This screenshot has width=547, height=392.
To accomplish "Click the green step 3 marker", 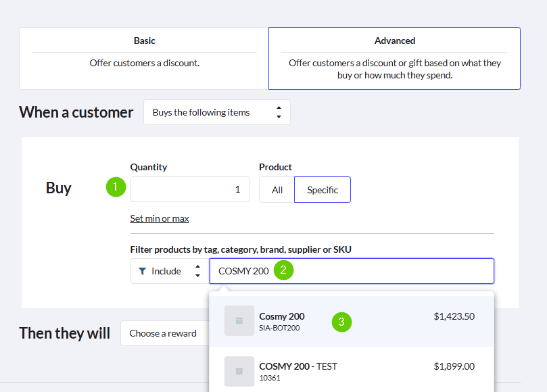I will coord(341,322).
